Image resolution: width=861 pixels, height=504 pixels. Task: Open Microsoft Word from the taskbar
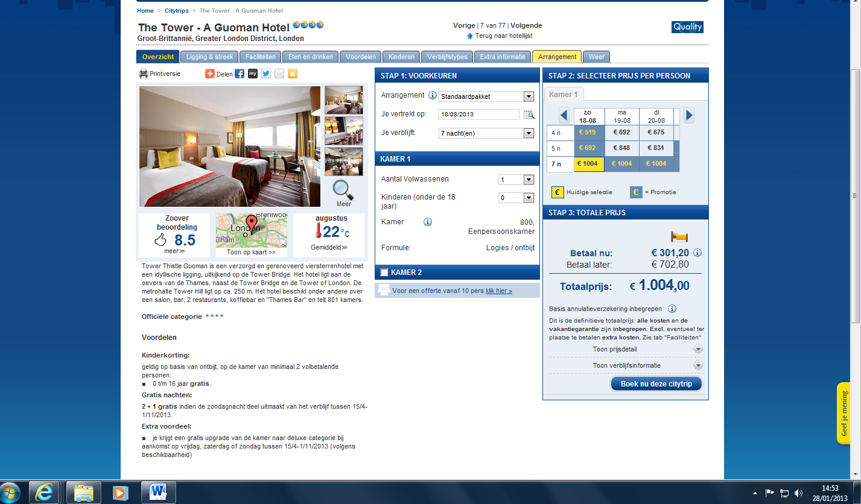(158, 493)
